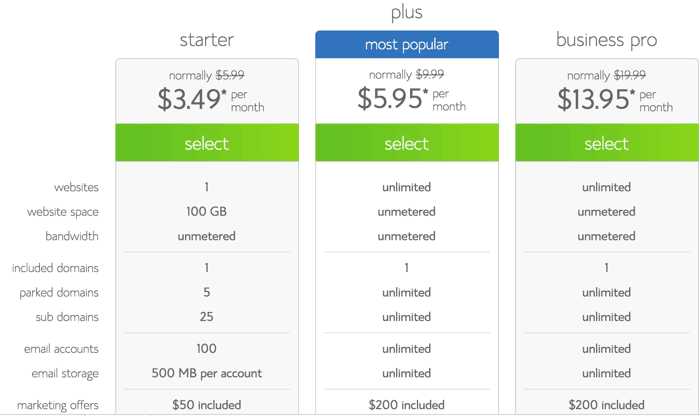Select the business pro plan

607,143
